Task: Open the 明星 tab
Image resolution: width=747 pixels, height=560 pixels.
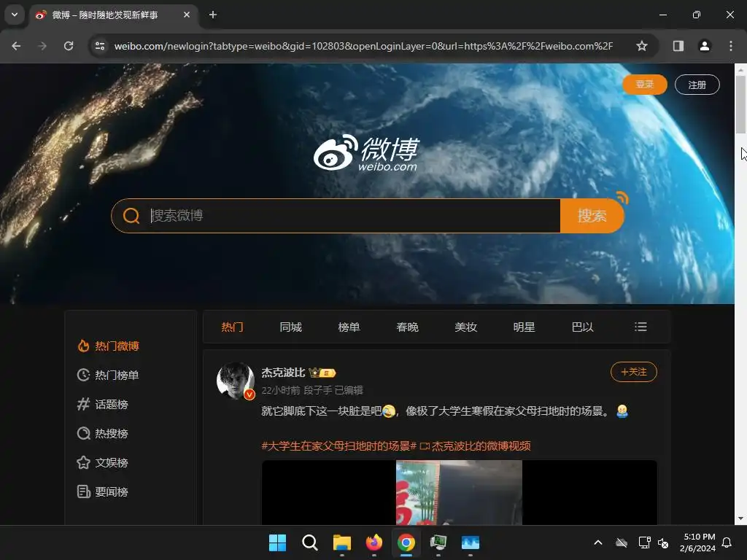Action: (524, 327)
